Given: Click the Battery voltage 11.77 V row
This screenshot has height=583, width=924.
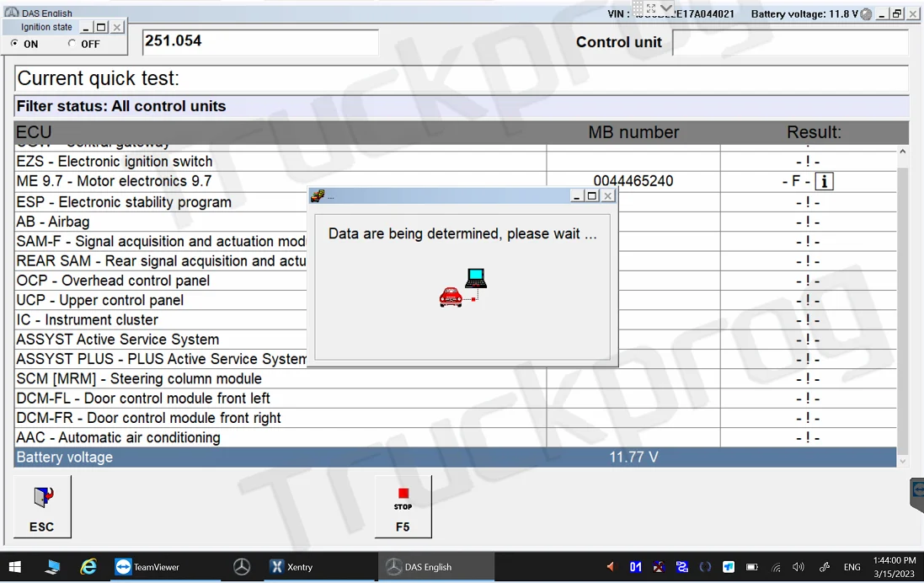Looking at the screenshot, I should coord(455,457).
